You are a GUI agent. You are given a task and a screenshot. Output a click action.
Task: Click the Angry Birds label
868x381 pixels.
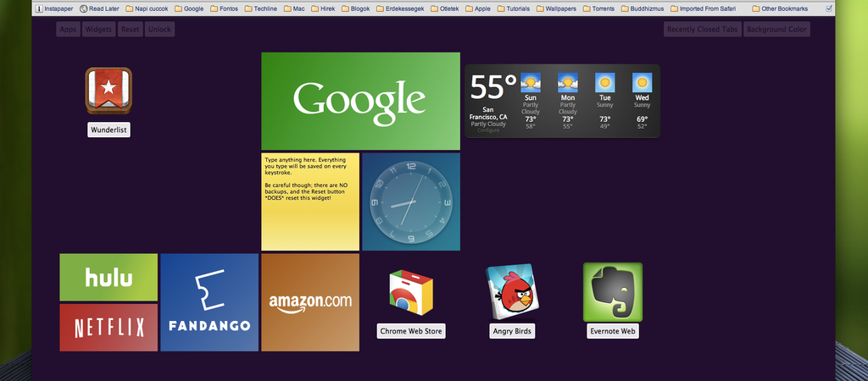512,331
